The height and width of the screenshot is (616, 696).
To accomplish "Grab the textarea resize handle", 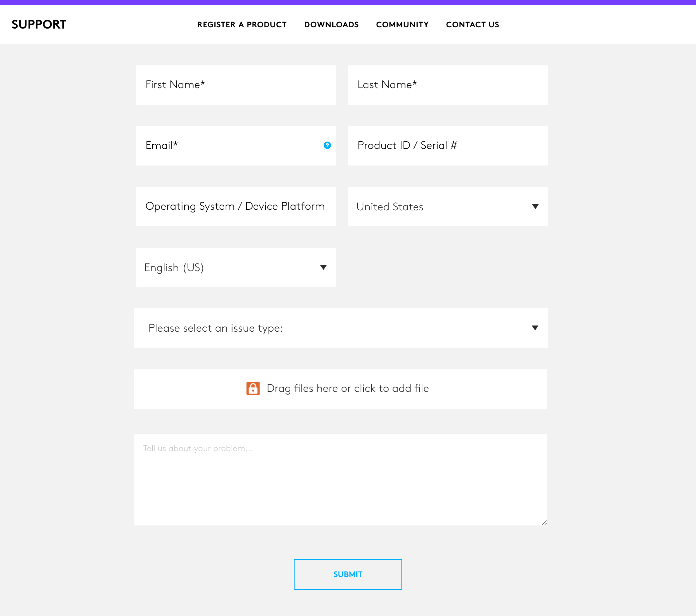I will [x=544, y=522].
